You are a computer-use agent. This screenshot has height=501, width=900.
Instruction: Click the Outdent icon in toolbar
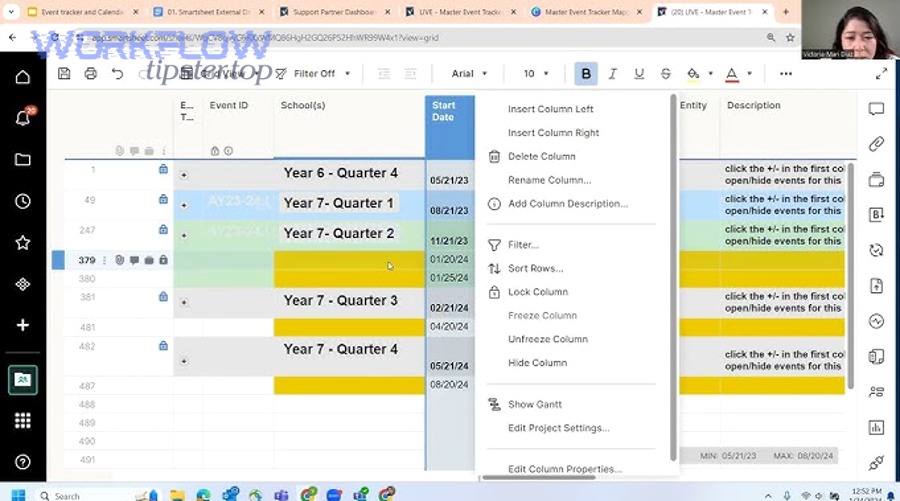[x=383, y=73]
